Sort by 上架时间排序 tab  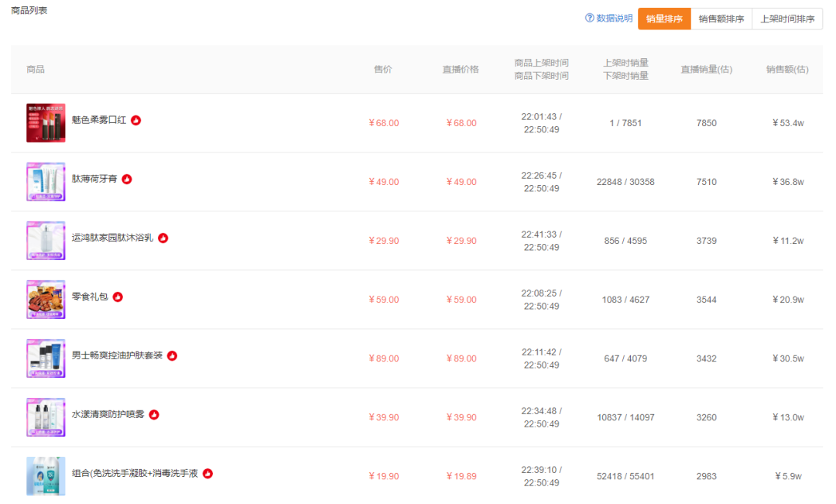pyautogui.click(x=787, y=19)
